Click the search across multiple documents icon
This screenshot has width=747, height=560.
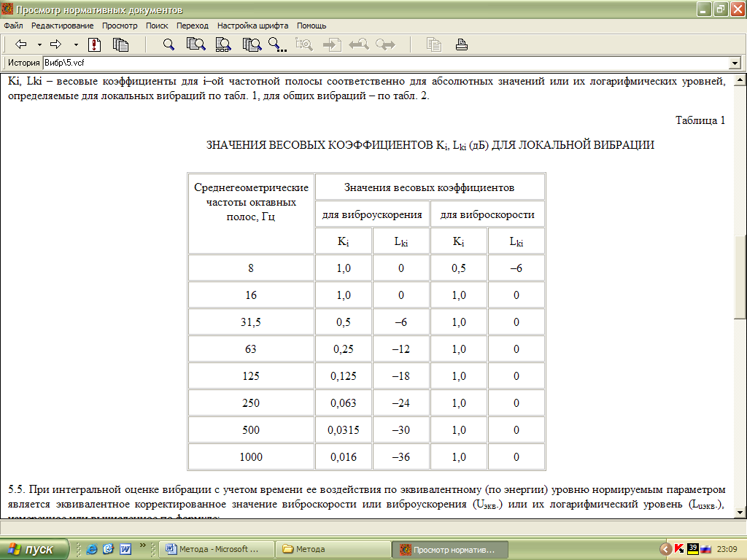[252, 44]
